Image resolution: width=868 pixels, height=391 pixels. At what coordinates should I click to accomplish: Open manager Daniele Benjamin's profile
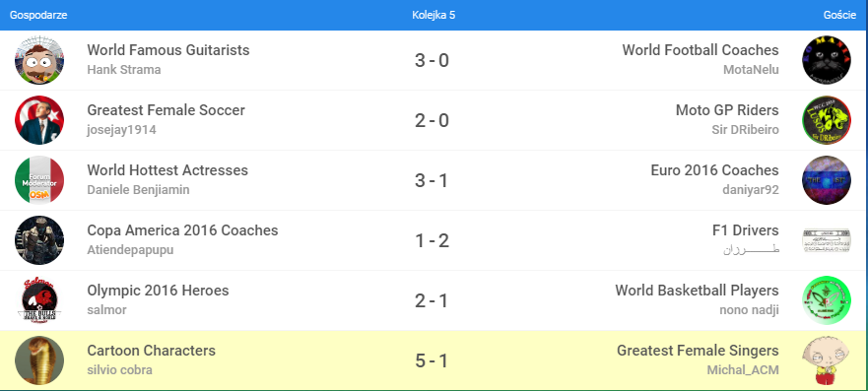click(138, 190)
